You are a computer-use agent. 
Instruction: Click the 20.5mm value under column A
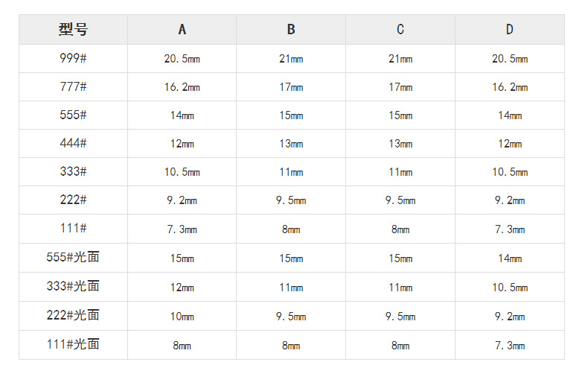click(x=182, y=59)
